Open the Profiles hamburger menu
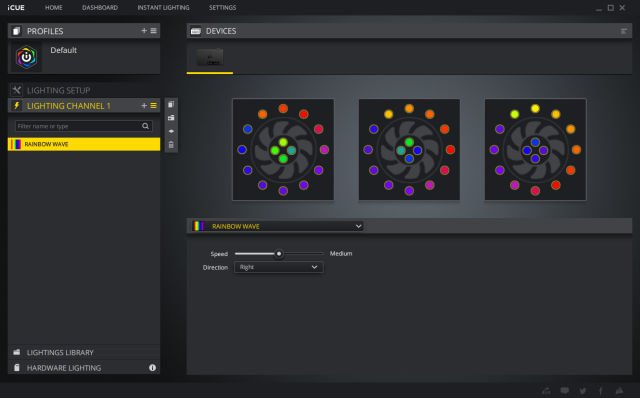The height and width of the screenshot is (398, 640). pos(153,31)
